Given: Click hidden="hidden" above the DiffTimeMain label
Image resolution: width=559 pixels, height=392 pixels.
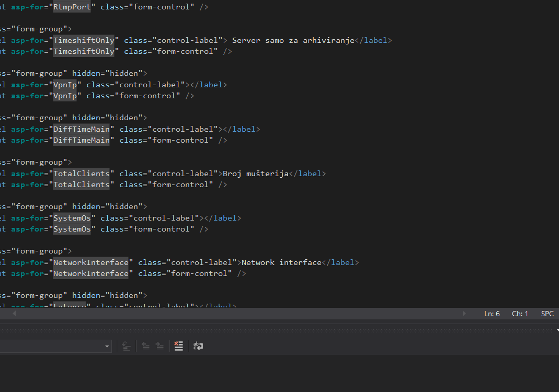Looking at the screenshot, I should 107,118.
